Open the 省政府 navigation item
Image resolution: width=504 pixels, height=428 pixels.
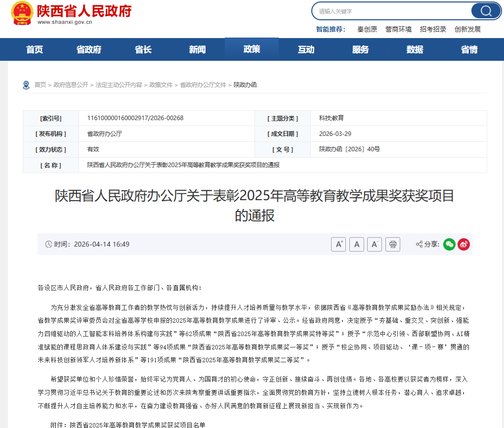89,49
